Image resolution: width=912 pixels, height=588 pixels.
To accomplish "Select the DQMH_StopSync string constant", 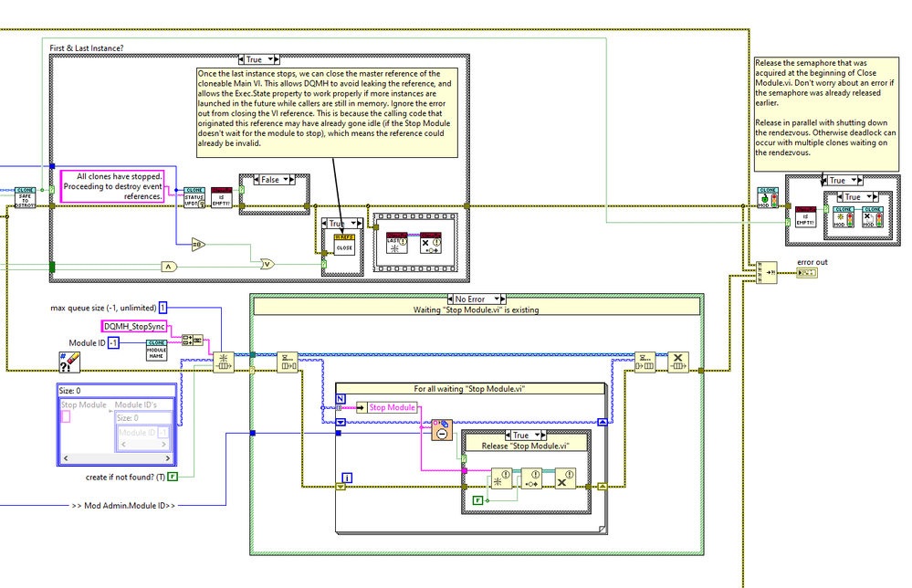I will coord(134,326).
